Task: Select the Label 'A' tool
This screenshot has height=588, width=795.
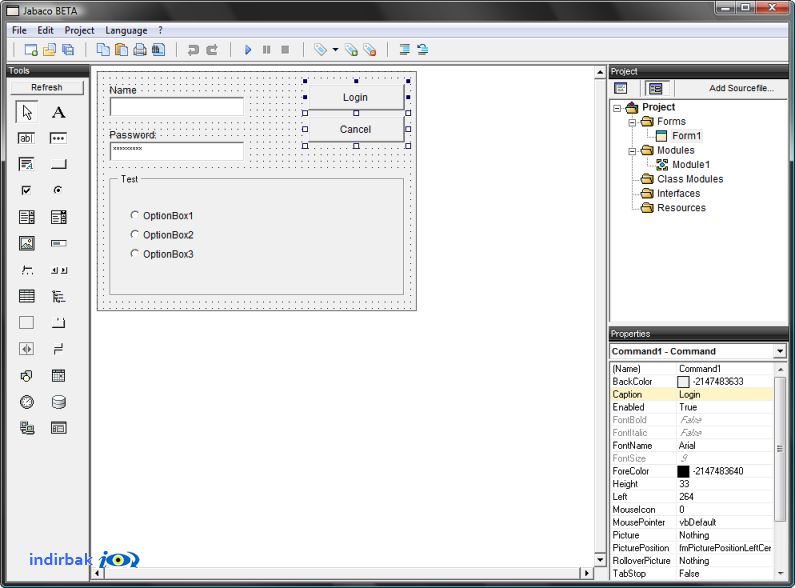Action: (x=58, y=112)
